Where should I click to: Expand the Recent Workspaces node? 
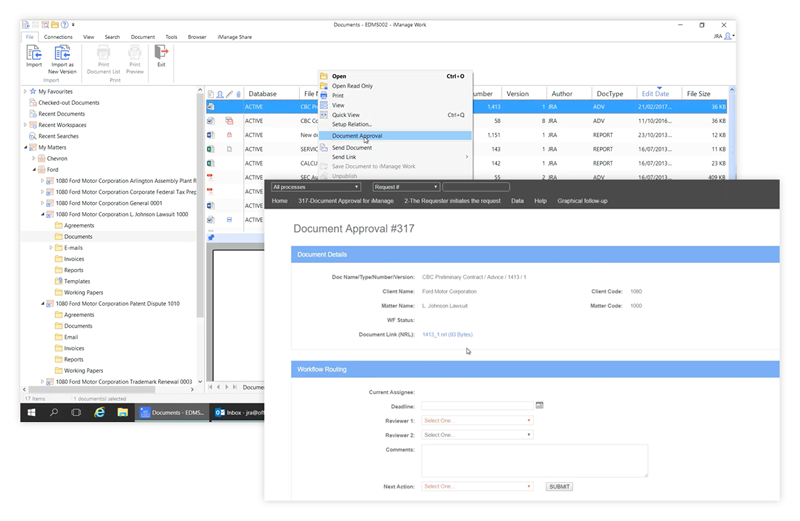[25, 125]
